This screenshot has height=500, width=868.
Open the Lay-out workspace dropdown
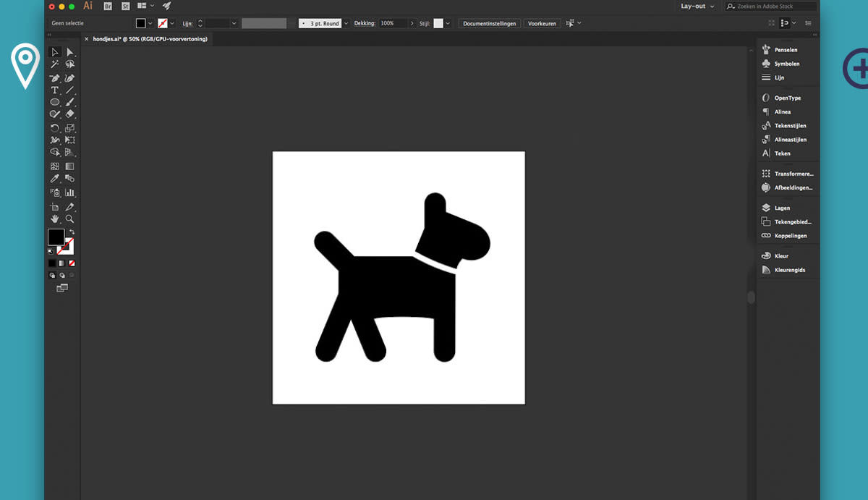pyautogui.click(x=697, y=6)
